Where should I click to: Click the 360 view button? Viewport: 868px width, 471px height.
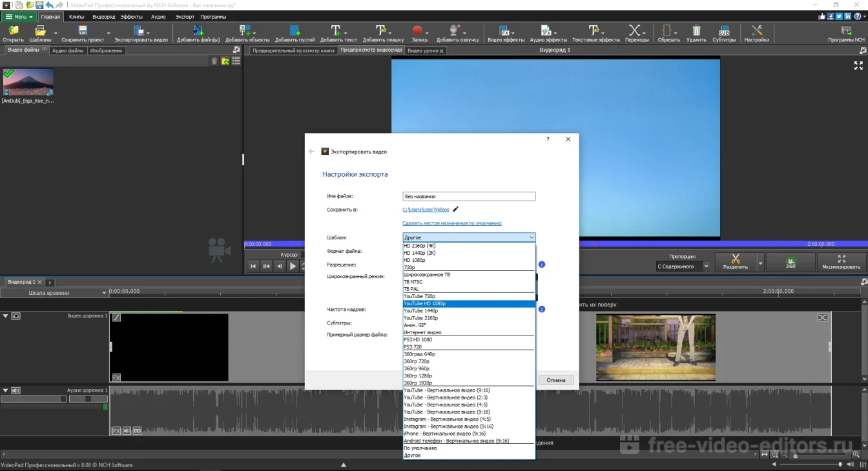(x=790, y=262)
